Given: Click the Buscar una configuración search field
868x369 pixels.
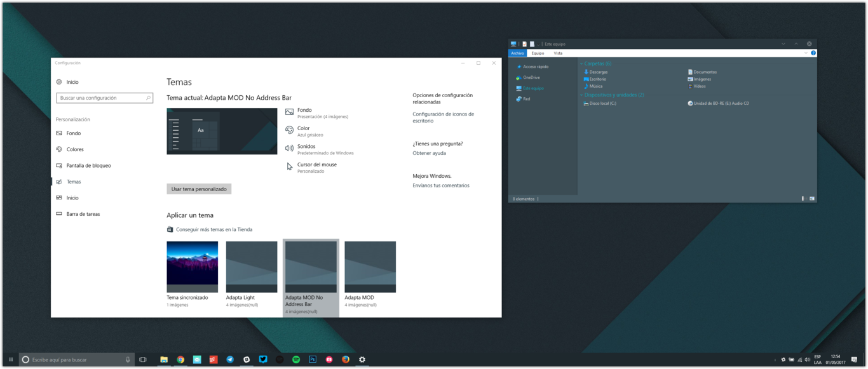Looking at the screenshot, I should point(105,98).
